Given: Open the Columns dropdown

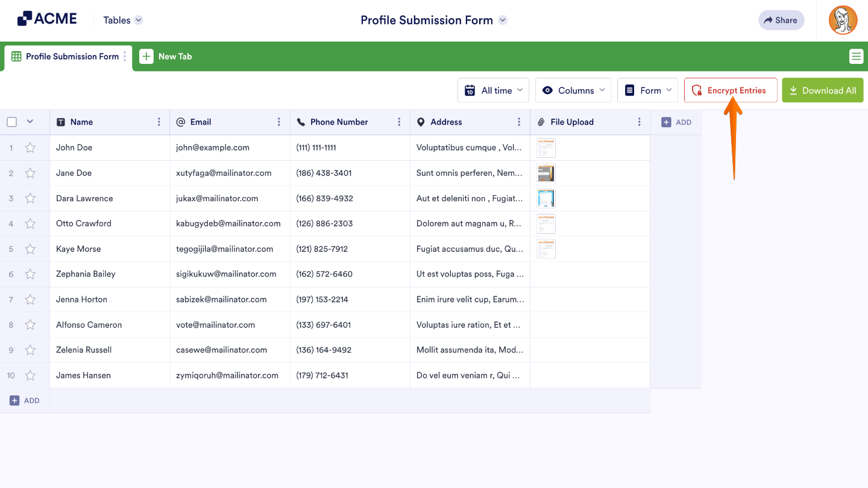Looking at the screenshot, I should click(x=573, y=90).
